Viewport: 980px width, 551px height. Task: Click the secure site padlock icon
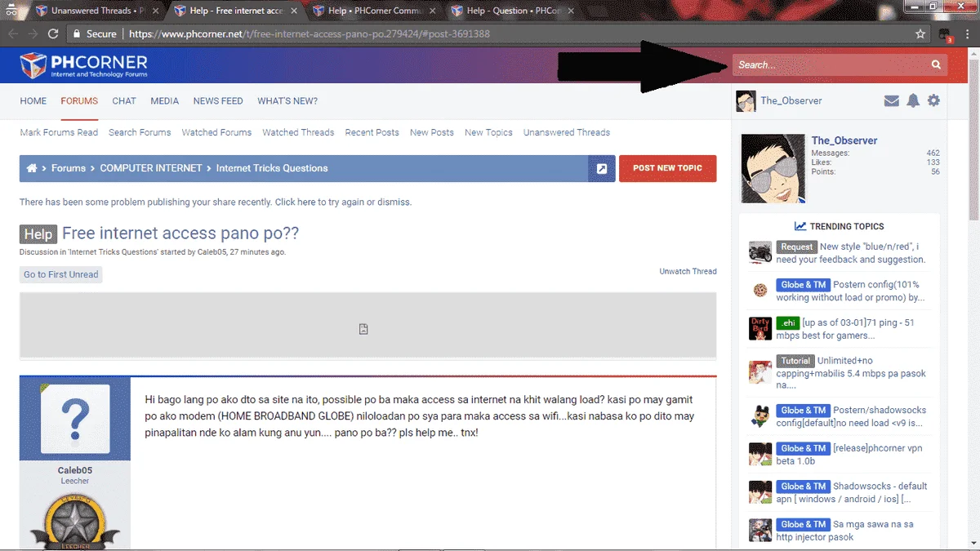point(76,34)
